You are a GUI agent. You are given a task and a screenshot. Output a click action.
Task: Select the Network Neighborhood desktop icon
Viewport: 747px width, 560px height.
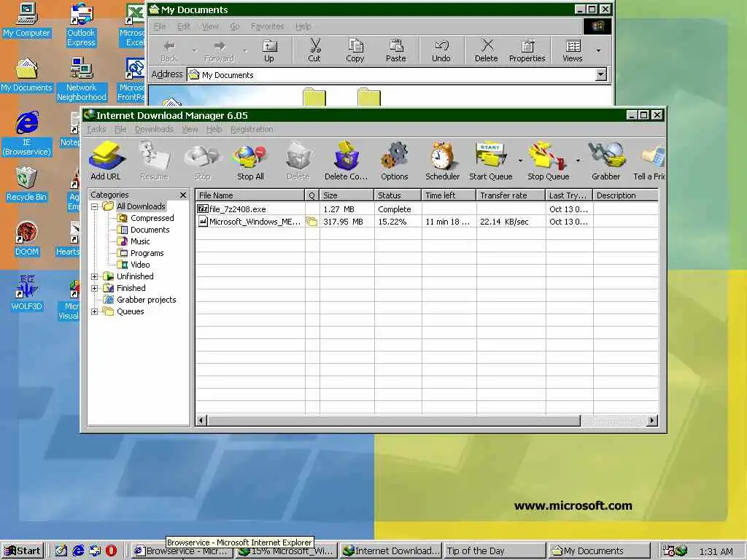[82, 79]
